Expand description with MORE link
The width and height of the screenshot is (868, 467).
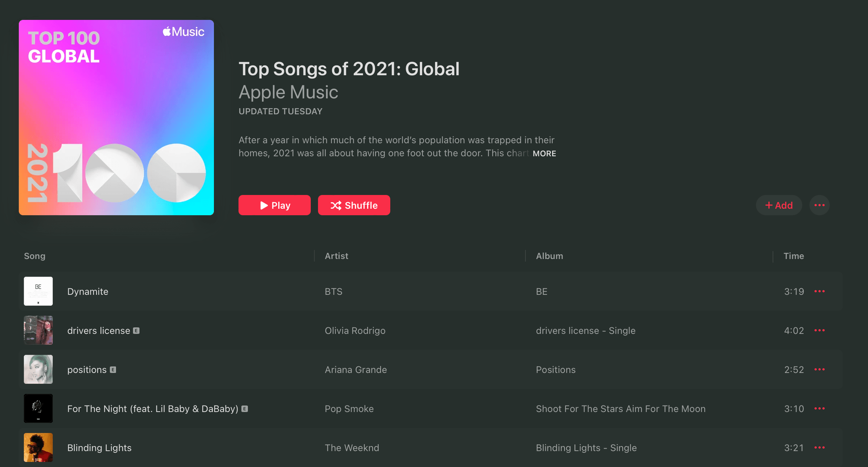544,154
